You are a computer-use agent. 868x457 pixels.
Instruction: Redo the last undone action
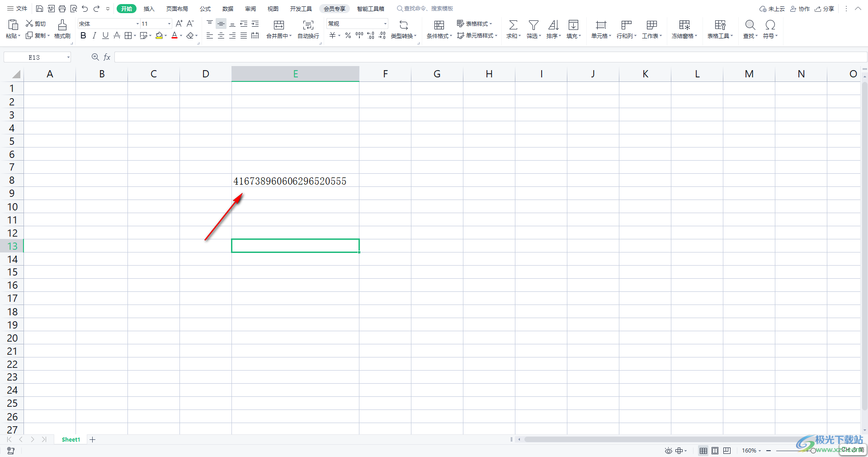[x=96, y=9]
